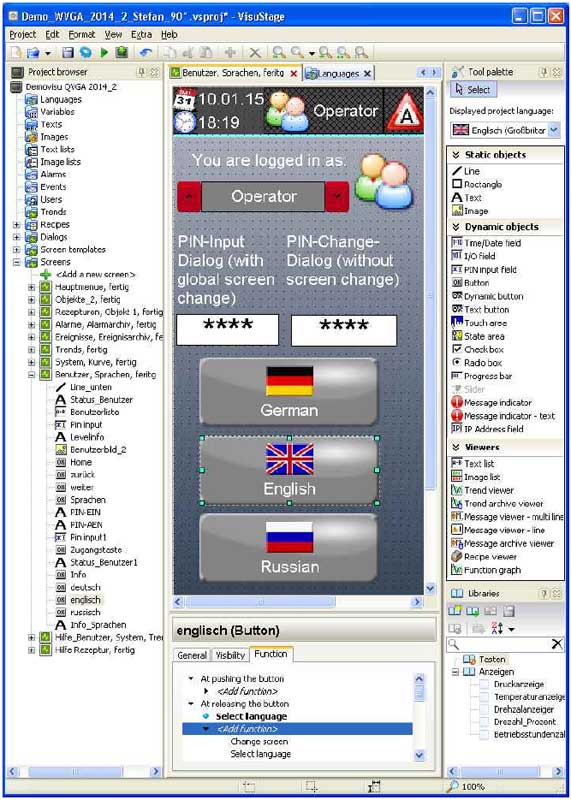The height and width of the screenshot is (800, 571).
Task: Choose the Check box object tool
Action: pyautogui.click(x=477, y=349)
